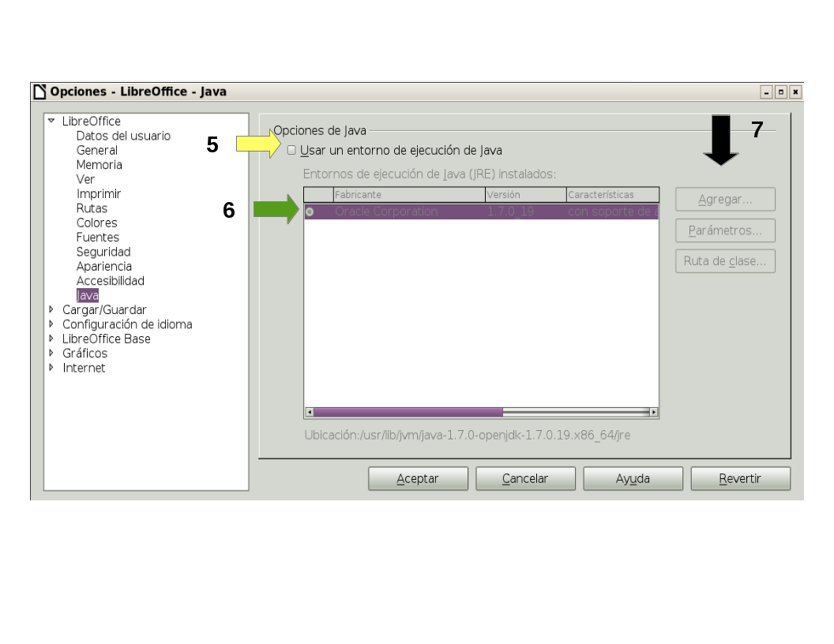
Task: Select Apariencia in options tree
Action: [103, 266]
